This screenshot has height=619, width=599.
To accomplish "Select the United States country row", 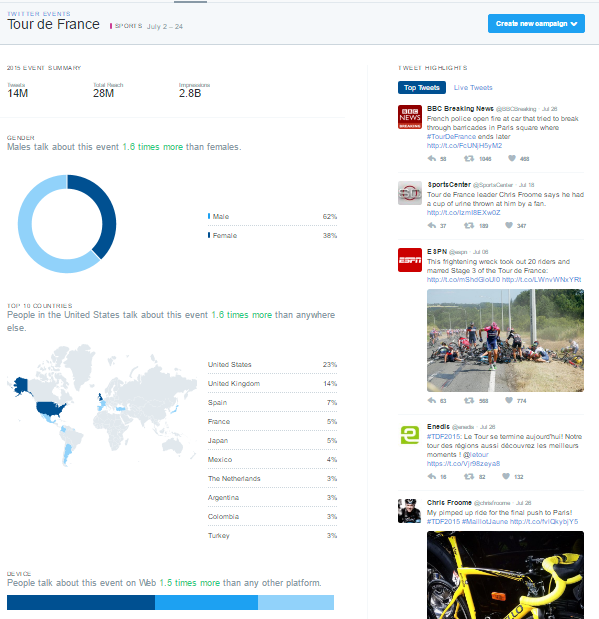I will click(272, 364).
